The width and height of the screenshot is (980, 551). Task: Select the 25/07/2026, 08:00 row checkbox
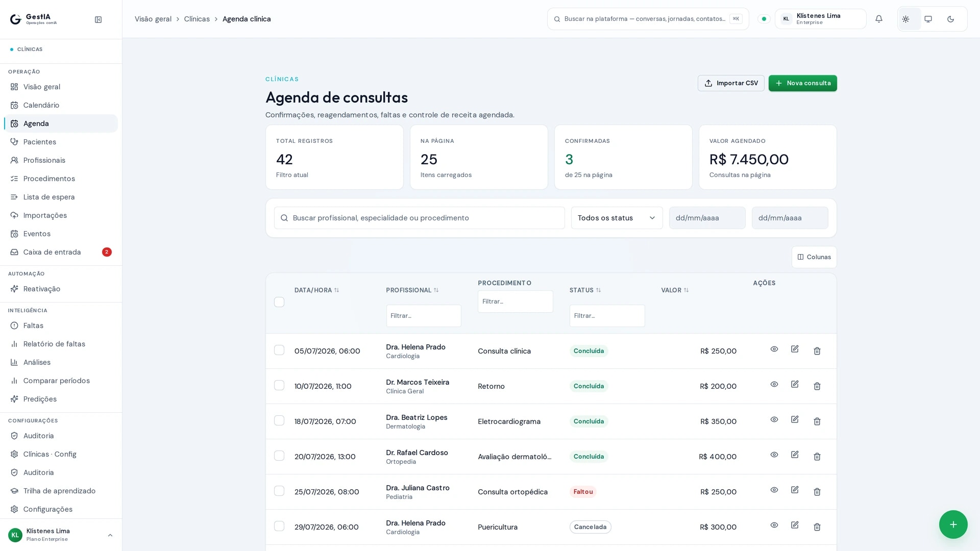tap(279, 491)
